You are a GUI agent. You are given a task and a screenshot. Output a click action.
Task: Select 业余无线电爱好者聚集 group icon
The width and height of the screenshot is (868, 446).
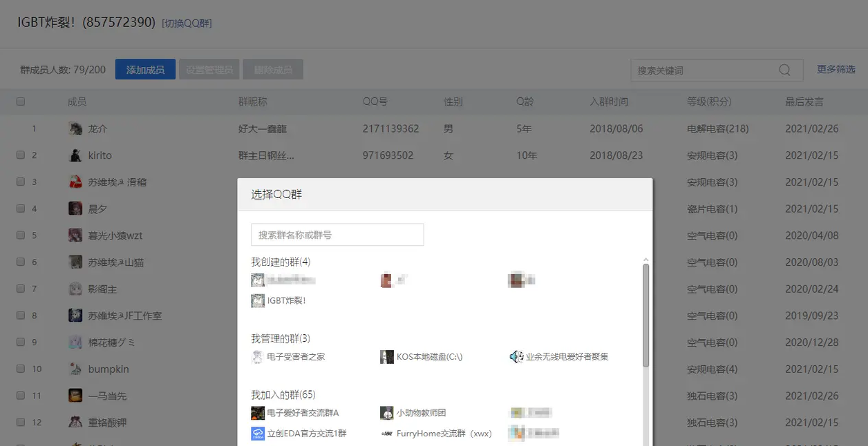point(516,357)
